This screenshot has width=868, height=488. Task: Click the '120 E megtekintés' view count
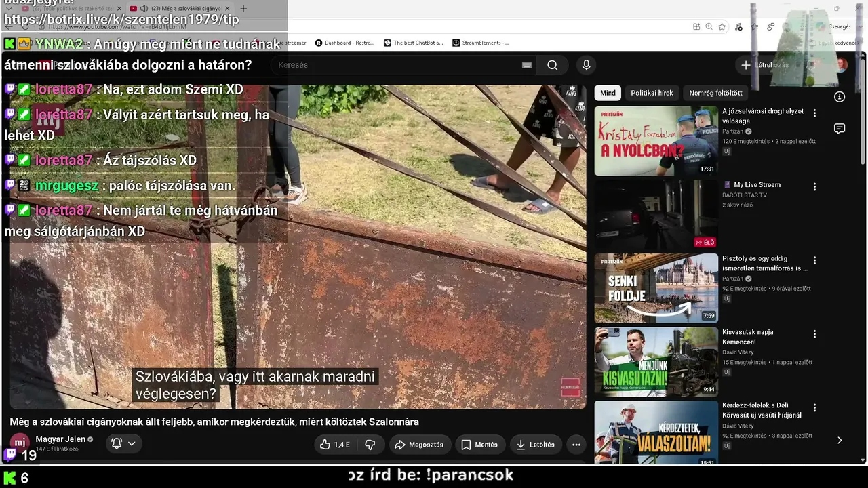pos(746,142)
